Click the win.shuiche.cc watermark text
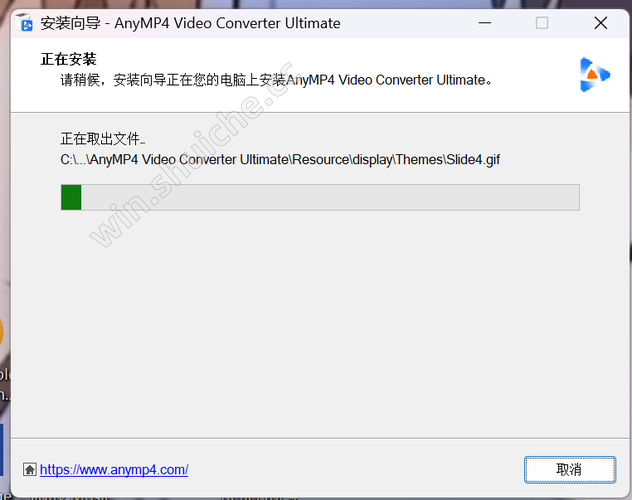The width and height of the screenshot is (632, 500). click(191, 155)
